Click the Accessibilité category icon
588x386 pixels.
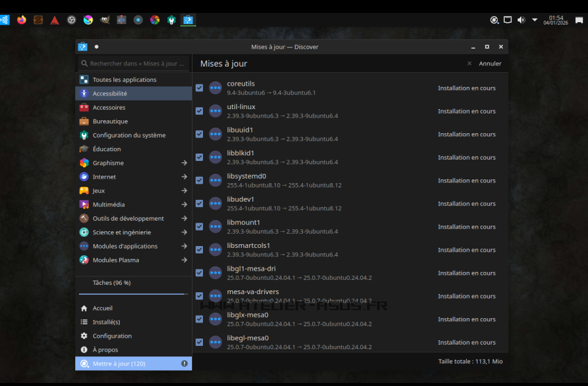pyautogui.click(x=84, y=94)
